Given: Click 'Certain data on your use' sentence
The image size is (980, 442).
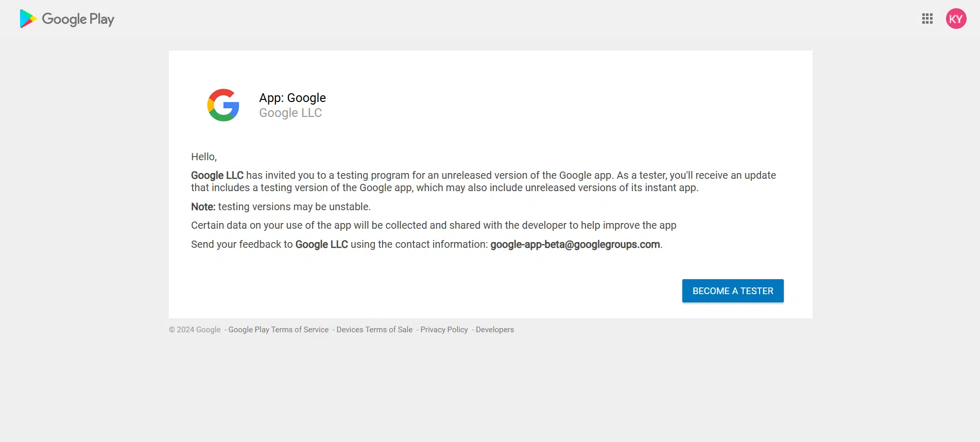Looking at the screenshot, I should pyautogui.click(x=434, y=225).
